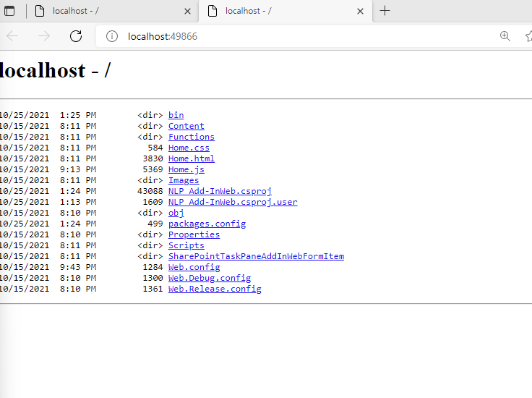Open the NLP_Add-InWeb.csproj link
This screenshot has height=398, width=532.
click(220, 191)
